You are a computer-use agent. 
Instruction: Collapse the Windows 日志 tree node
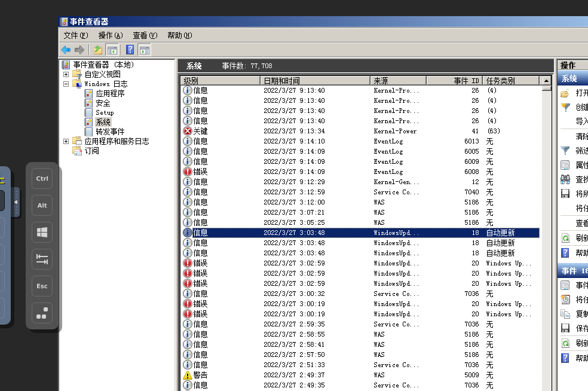pos(66,84)
